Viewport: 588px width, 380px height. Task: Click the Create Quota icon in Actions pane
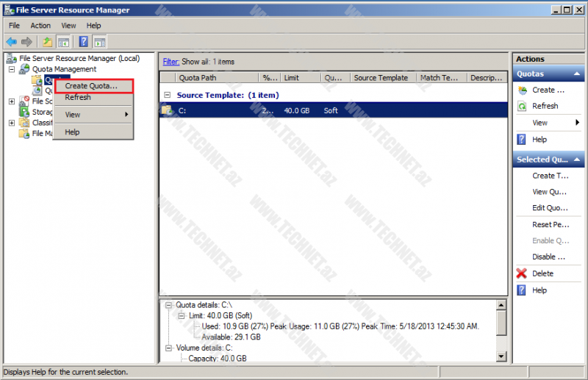[522, 90]
